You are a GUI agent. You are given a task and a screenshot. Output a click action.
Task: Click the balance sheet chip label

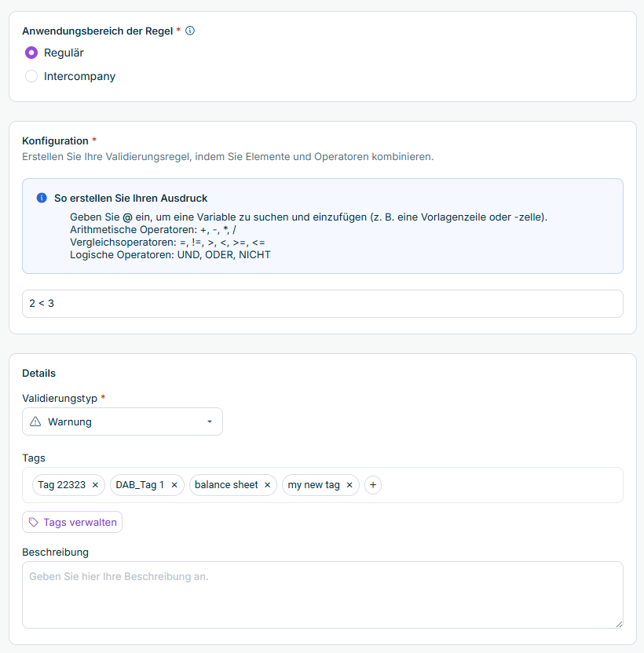point(226,485)
